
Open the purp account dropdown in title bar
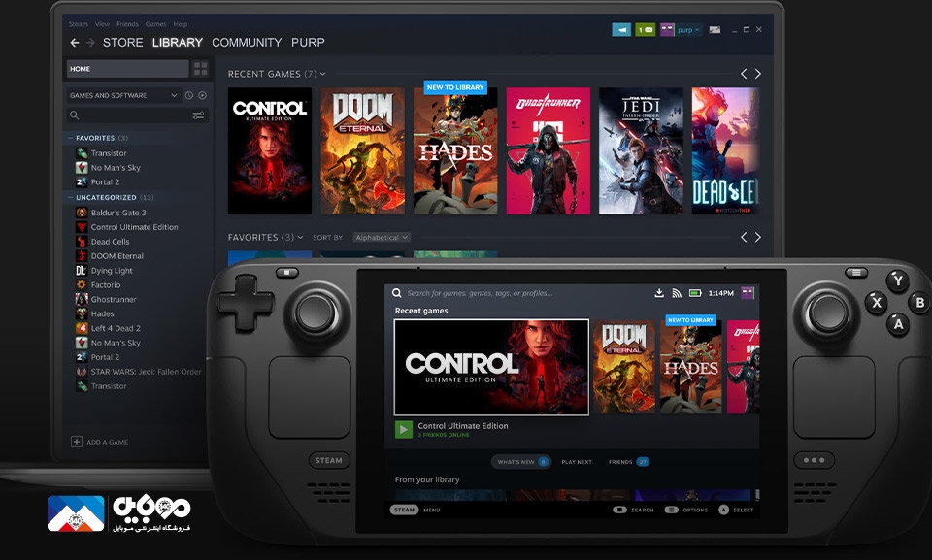[688, 29]
